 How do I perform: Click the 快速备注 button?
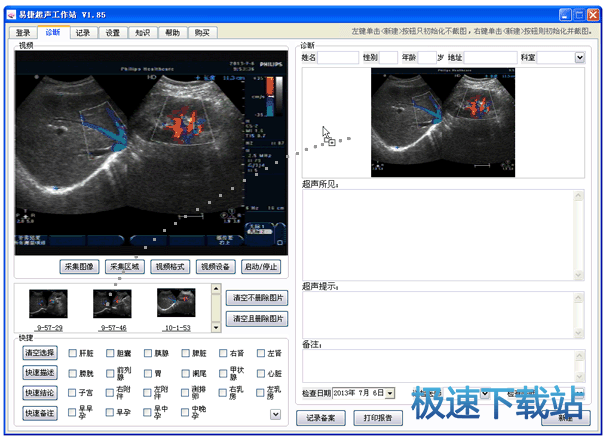(x=40, y=413)
